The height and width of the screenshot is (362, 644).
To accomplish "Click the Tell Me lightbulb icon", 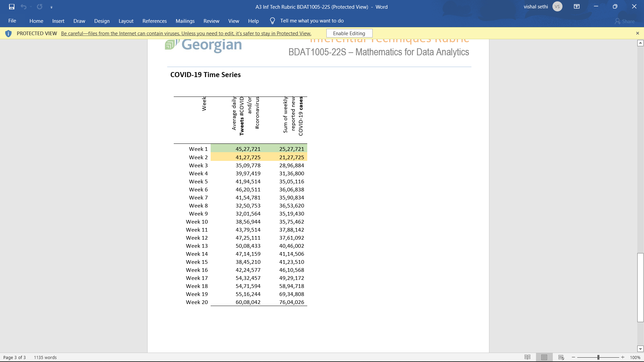I will tap(272, 20).
